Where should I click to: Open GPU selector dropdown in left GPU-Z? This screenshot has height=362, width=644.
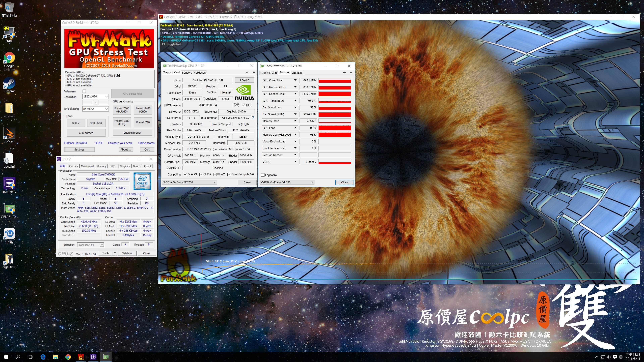click(x=189, y=182)
